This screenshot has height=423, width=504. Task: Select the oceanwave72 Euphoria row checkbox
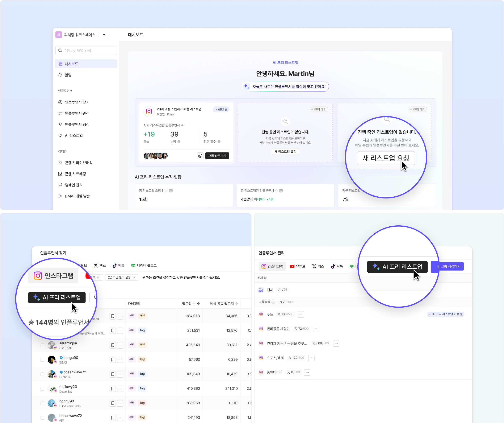[x=42, y=374]
